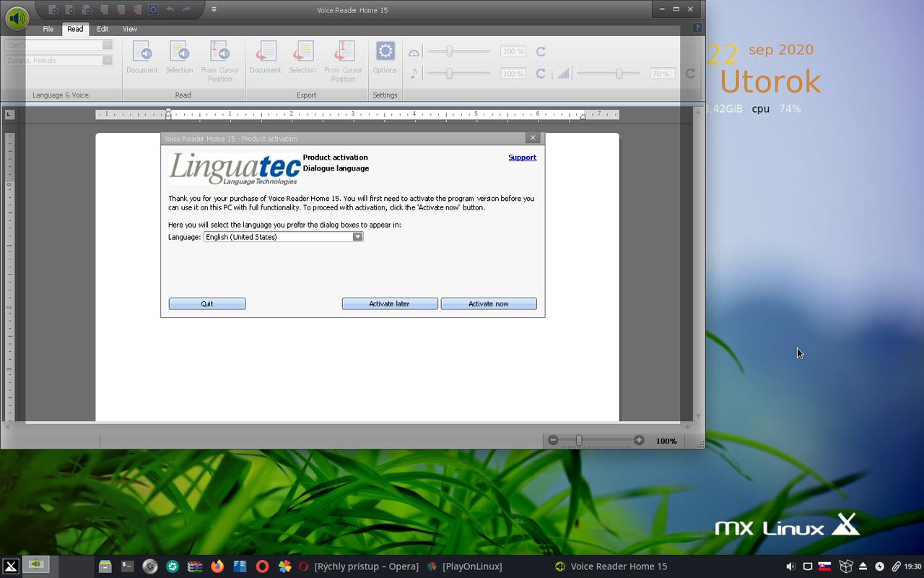This screenshot has width=924, height=578.
Task: Close the Product activation dialog
Action: click(533, 138)
